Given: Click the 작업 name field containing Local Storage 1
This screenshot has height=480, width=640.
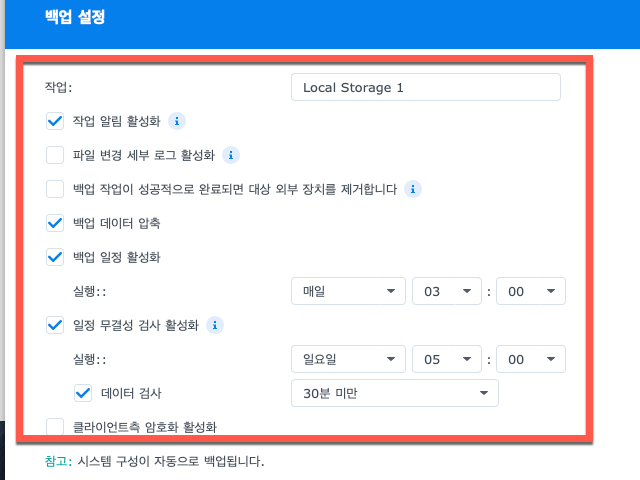Looking at the screenshot, I should click(426, 87).
